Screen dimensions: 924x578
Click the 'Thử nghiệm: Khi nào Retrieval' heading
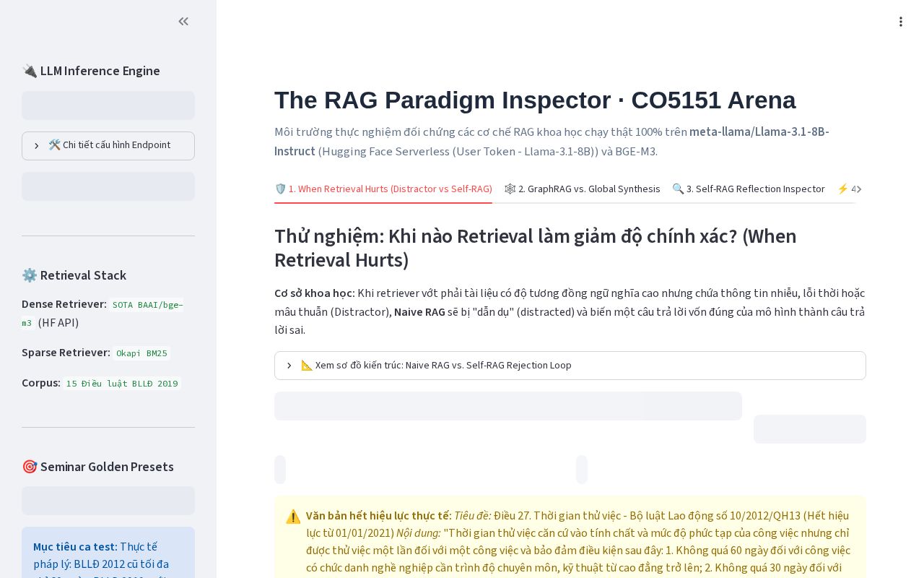coord(536,248)
